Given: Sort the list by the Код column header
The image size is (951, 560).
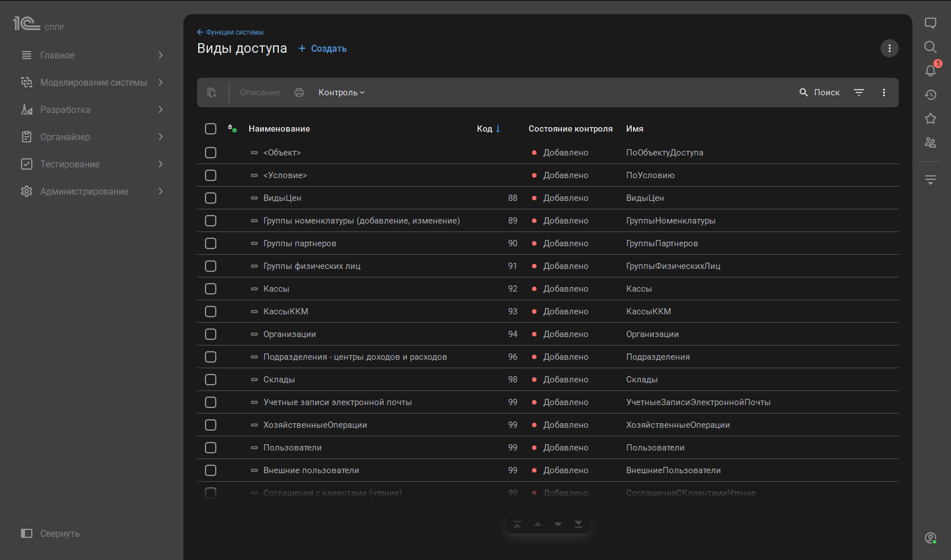Looking at the screenshot, I should pyautogui.click(x=484, y=129).
